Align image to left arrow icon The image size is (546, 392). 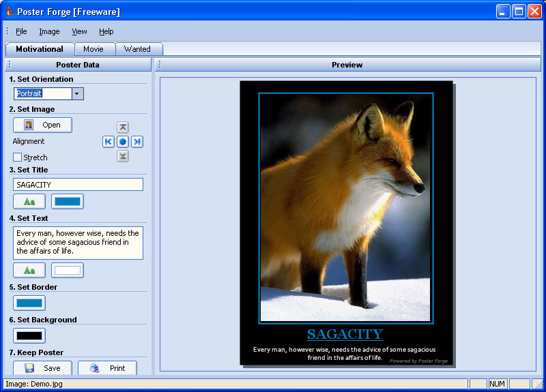(x=109, y=142)
